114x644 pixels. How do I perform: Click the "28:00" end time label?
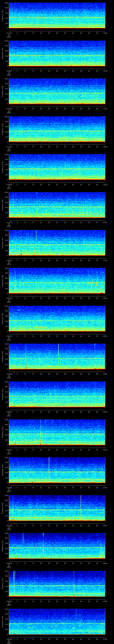click(x=105, y=525)
